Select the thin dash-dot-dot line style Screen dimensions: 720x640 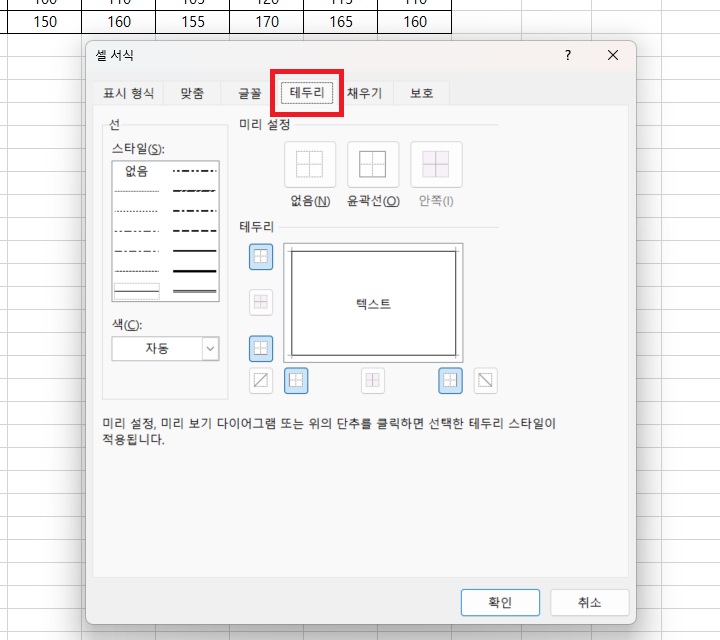(x=136, y=231)
